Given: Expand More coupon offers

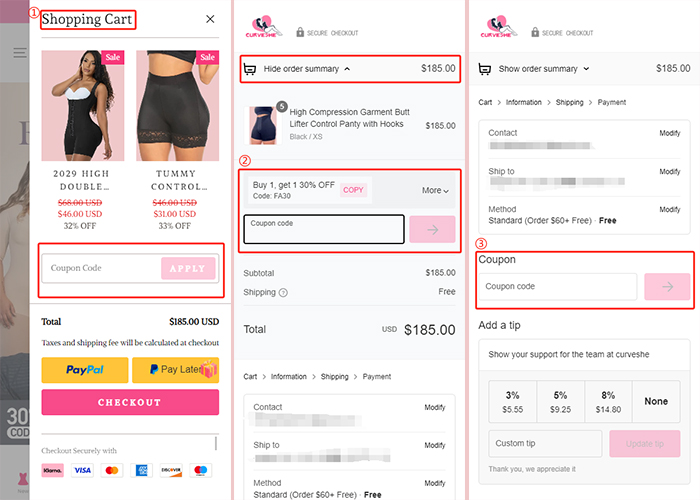Looking at the screenshot, I should click(x=435, y=191).
